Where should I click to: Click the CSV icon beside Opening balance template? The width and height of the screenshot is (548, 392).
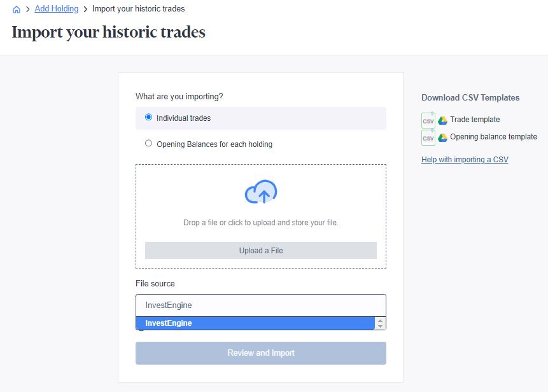point(428,137)
